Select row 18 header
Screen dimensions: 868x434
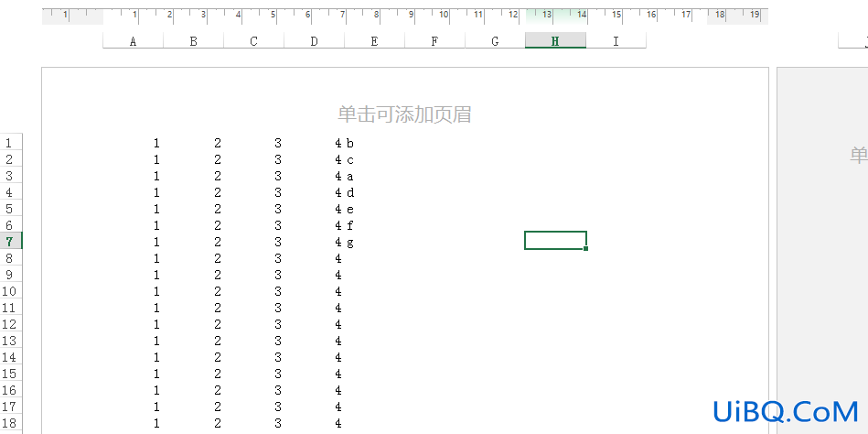[x=11, y=423]
